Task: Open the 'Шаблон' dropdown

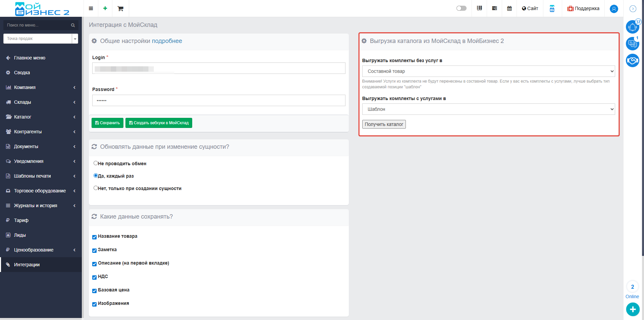Action: tap(488, 109)
